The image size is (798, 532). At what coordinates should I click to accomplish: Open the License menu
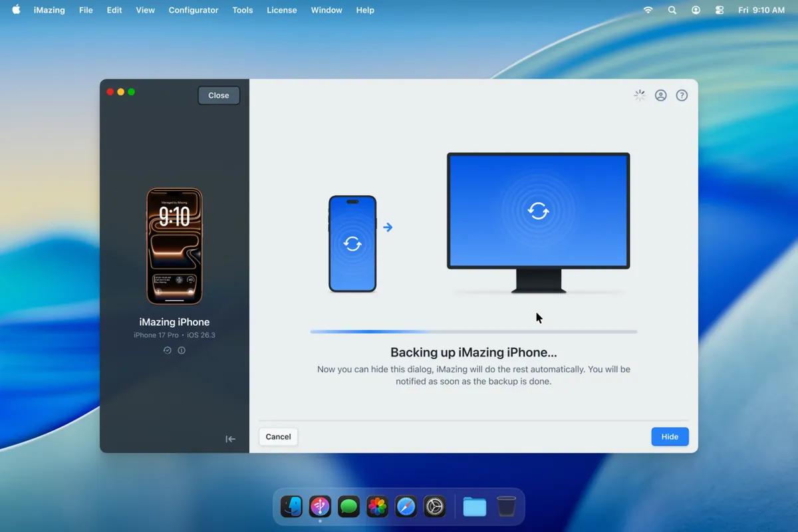(282, 10)
